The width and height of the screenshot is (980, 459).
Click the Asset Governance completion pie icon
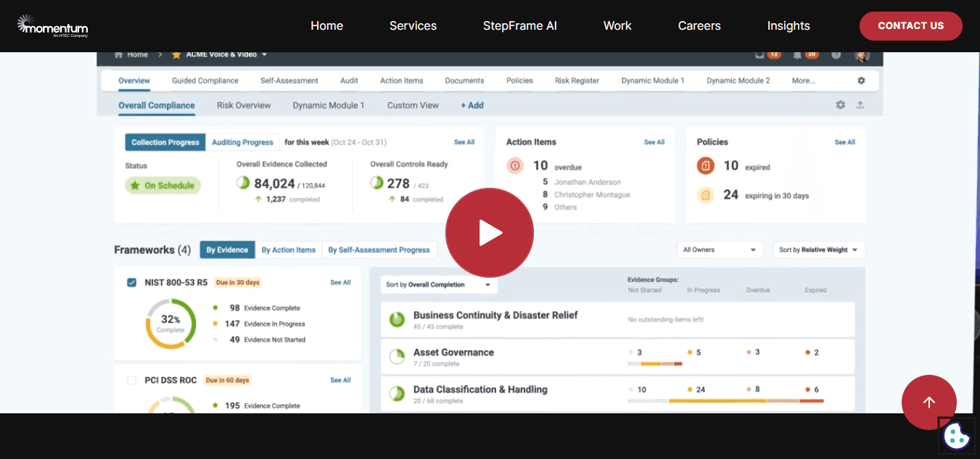coord(397,356)
